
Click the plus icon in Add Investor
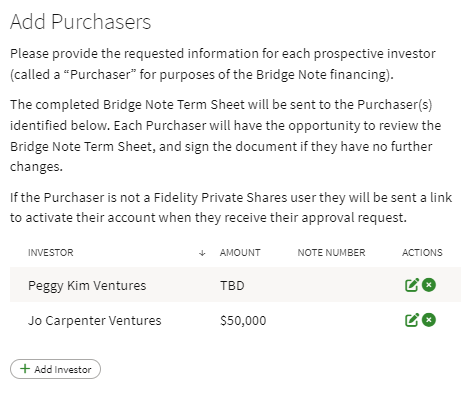coord(25,368)
